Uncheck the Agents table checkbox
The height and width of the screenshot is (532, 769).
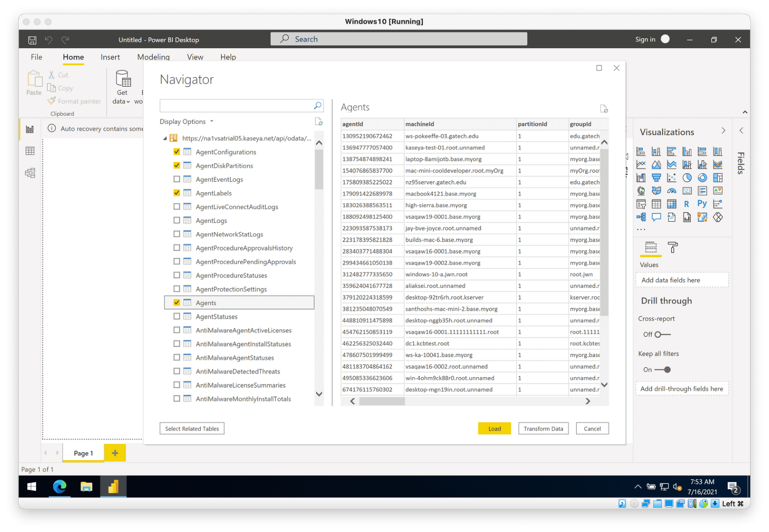(177, 302)
